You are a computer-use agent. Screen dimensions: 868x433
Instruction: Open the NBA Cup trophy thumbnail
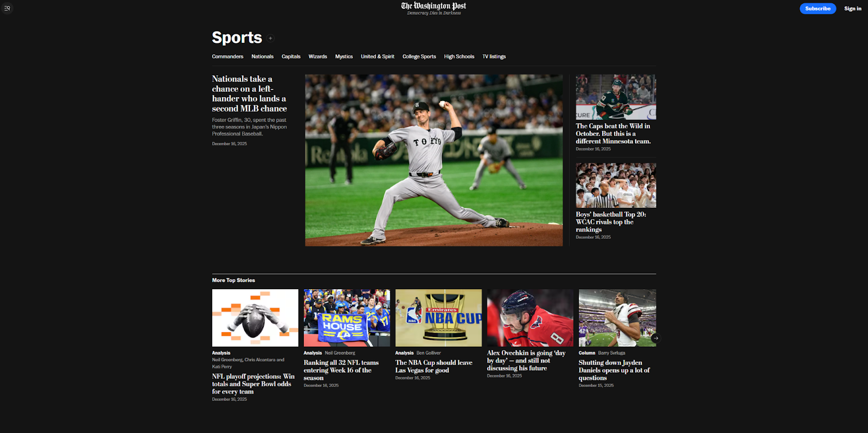[x=438, y=318]
